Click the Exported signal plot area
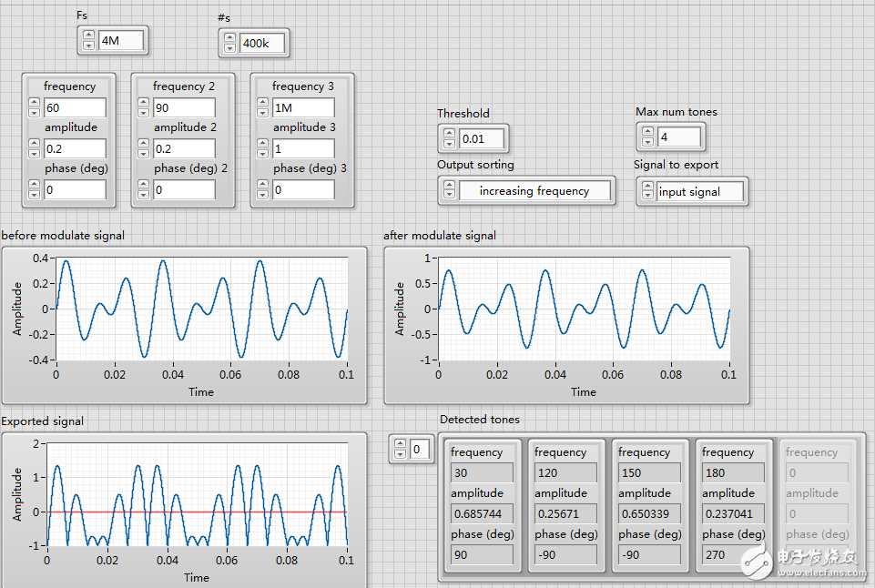 click(197, 494)
